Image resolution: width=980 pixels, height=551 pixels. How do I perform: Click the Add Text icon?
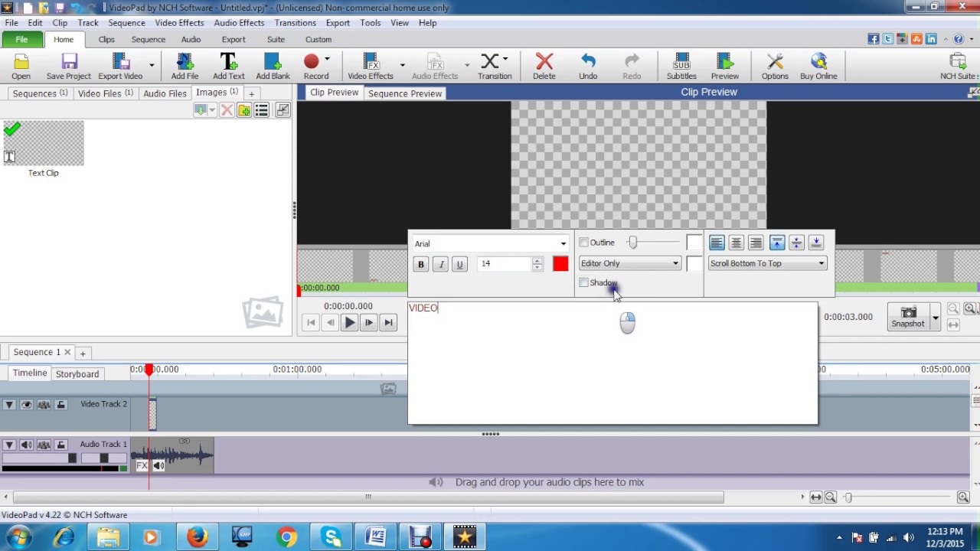click(228, 66)
